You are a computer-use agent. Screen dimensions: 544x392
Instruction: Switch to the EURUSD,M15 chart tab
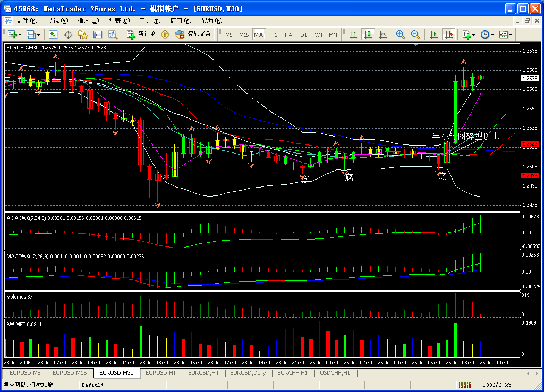pos(70,373)
